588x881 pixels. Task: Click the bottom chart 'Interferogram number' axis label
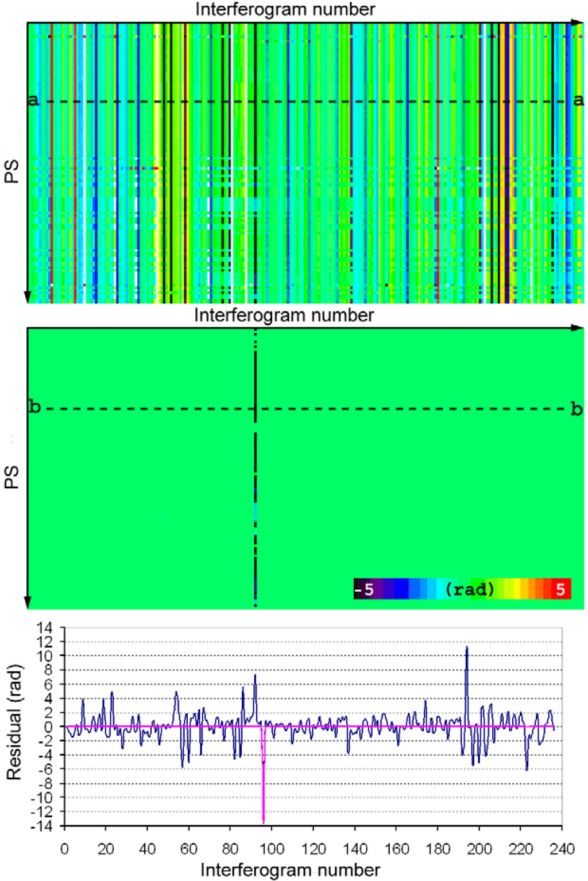(x=290, y=870)
